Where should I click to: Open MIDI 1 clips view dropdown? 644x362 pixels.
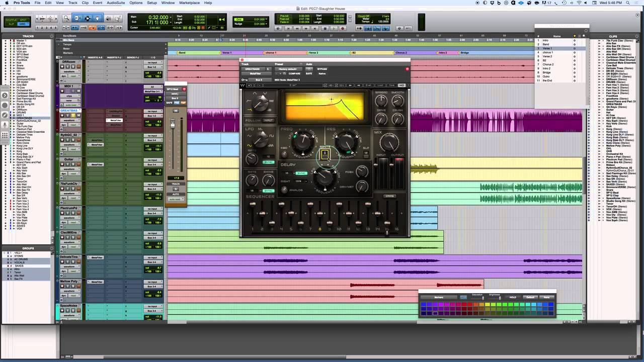pos(70,96)
